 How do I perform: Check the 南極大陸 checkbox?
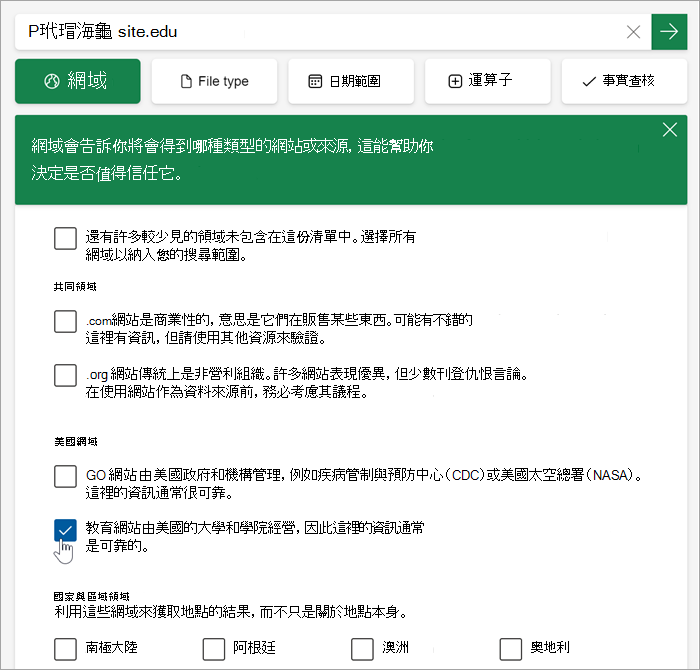coord(65,649)
